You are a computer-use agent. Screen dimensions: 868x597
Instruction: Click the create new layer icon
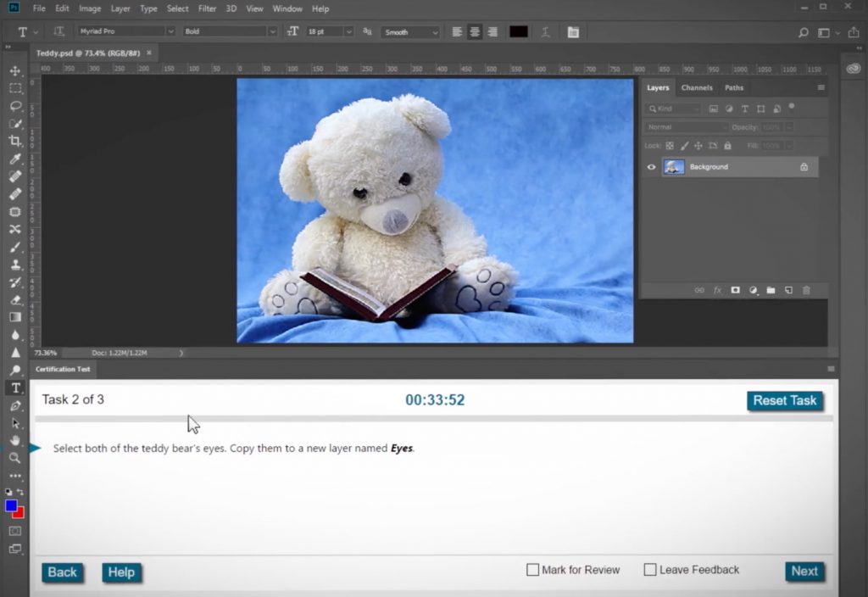coord(788,290)
